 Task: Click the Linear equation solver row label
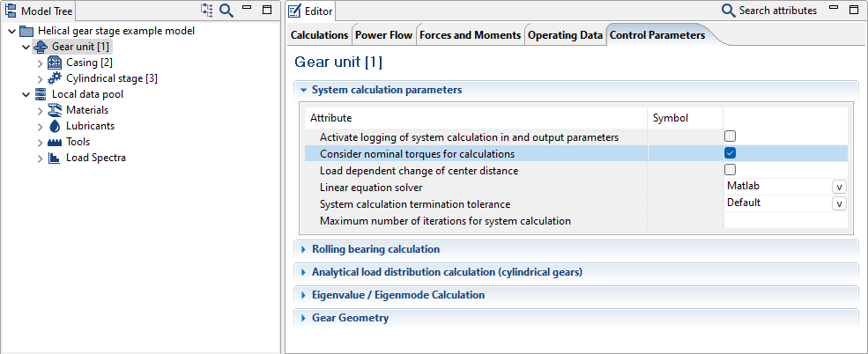click(371, 188)
